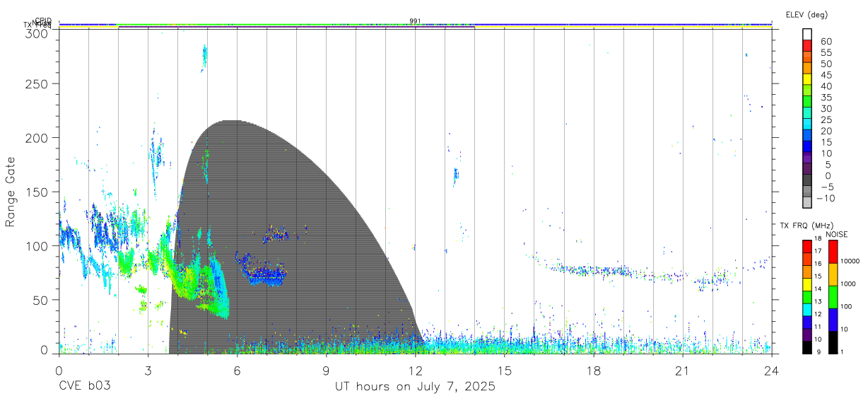Click the x-axis tick label '9'

point(326,371)
